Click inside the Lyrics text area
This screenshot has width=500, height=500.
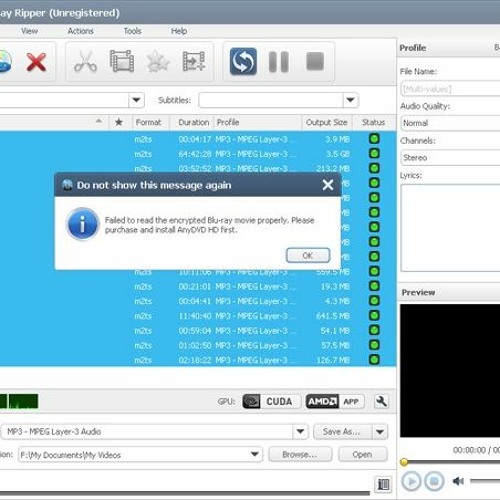(x=450, y=228)
